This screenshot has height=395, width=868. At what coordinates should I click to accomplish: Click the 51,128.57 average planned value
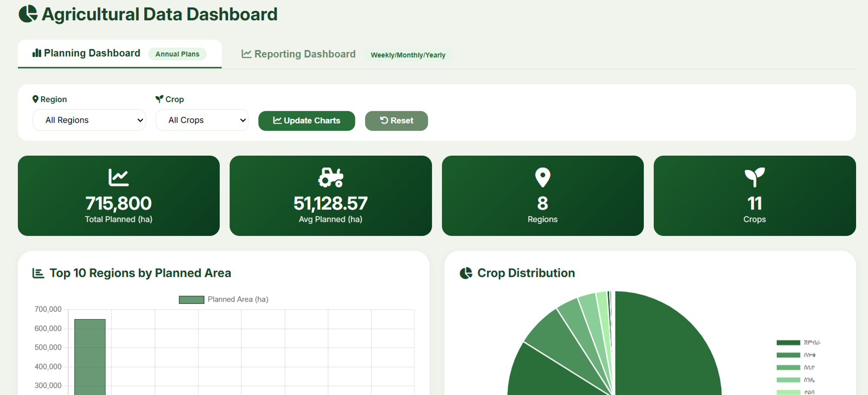tap(330, 203)
